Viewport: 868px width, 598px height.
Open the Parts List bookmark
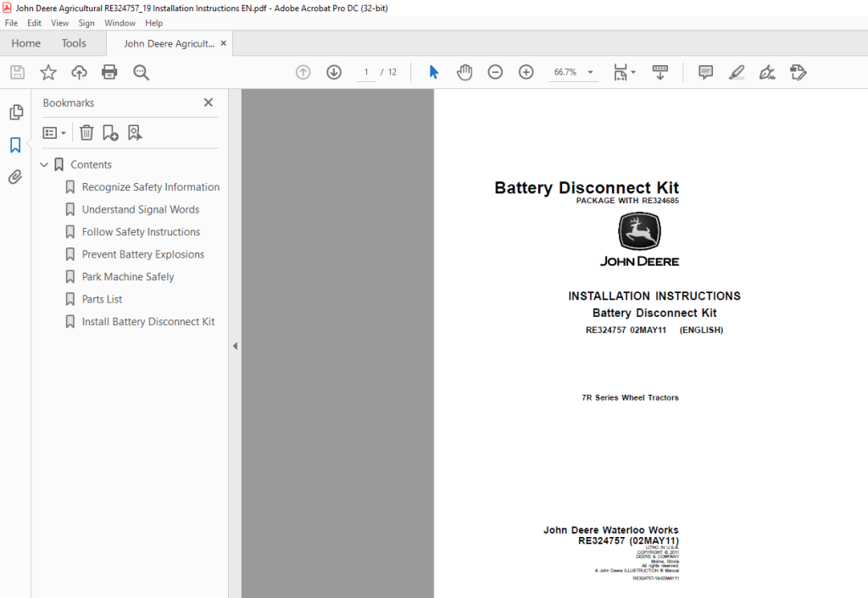pos(102,299)
